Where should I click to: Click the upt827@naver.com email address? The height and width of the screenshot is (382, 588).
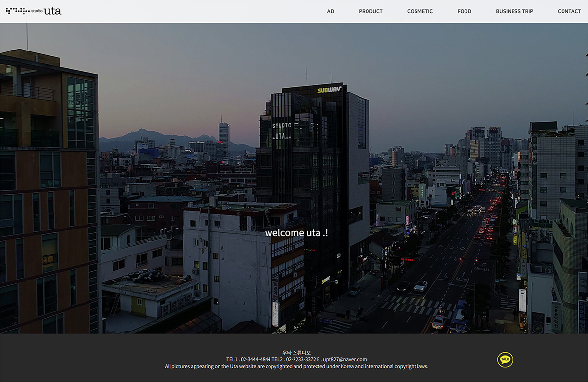[x=345, y=359]
